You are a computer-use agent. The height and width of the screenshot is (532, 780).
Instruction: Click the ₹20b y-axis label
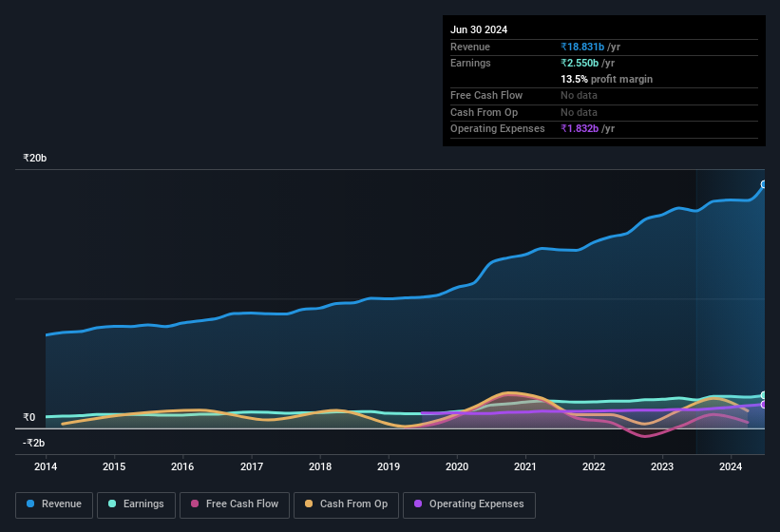[x=35, y=158]
